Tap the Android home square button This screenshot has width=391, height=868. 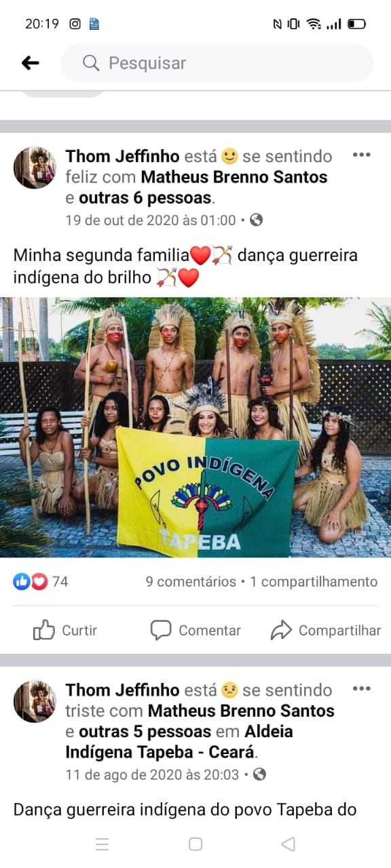click(195, 844)
